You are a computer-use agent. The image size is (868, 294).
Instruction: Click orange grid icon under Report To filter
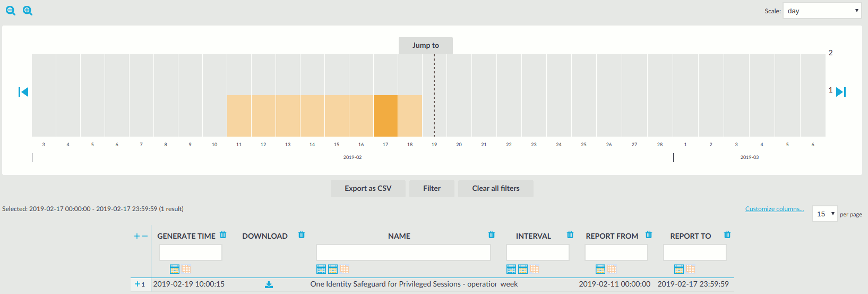[691, 269]
